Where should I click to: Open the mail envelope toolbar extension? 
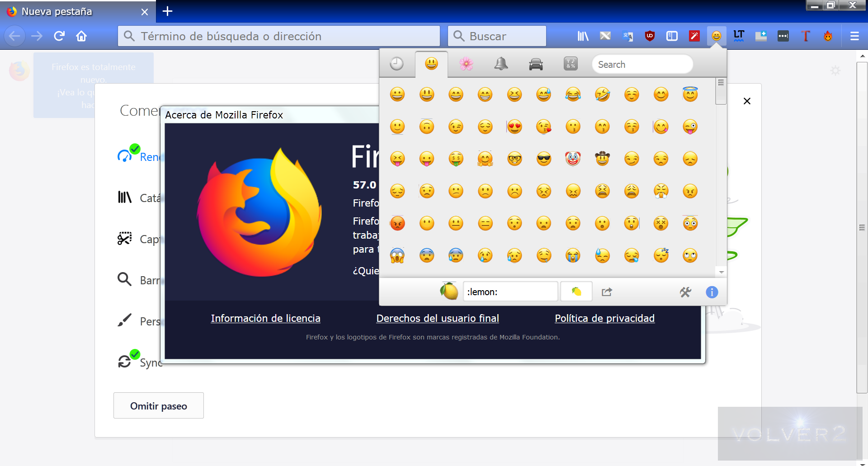click(605, 36)
